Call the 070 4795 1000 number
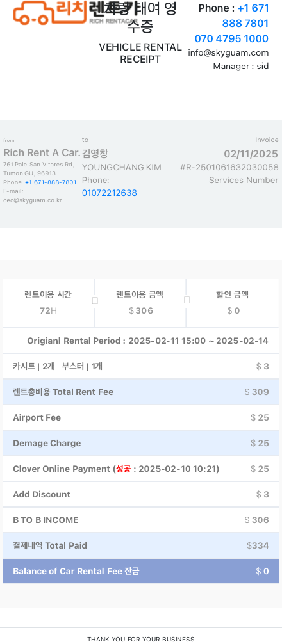Image resolution: width=282 pixels, height=644 pixels. point(231,38)
